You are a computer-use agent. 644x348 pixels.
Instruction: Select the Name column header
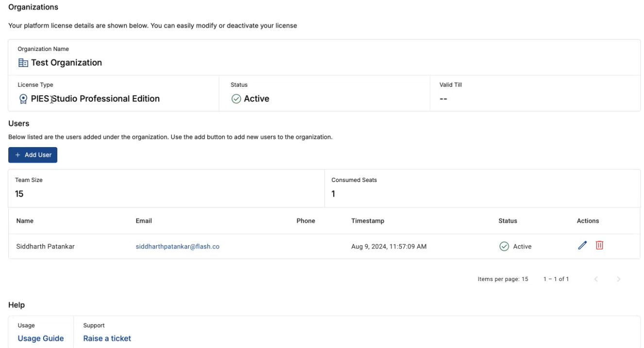(x=25, y=221)
